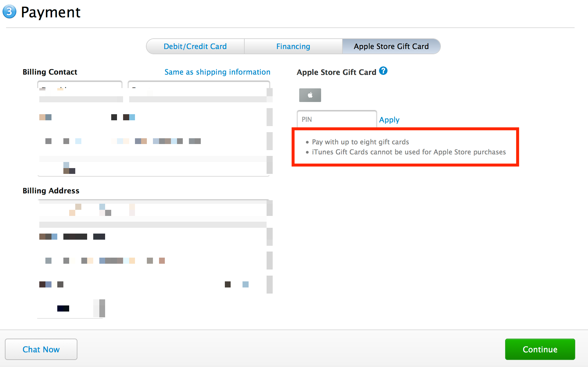Open the Financing payment tab
Screen dimensions: 588x370
click(x=293, y=46)
